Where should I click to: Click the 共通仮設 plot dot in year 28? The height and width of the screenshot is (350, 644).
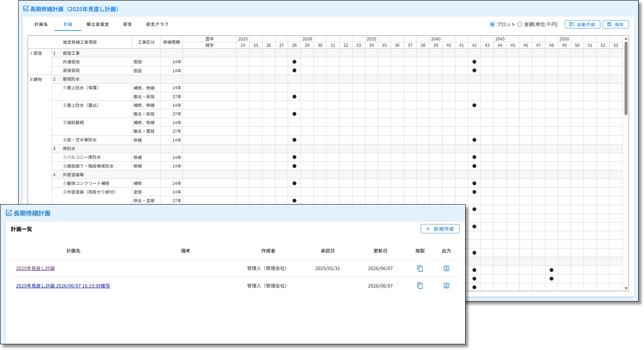point(294,62)
